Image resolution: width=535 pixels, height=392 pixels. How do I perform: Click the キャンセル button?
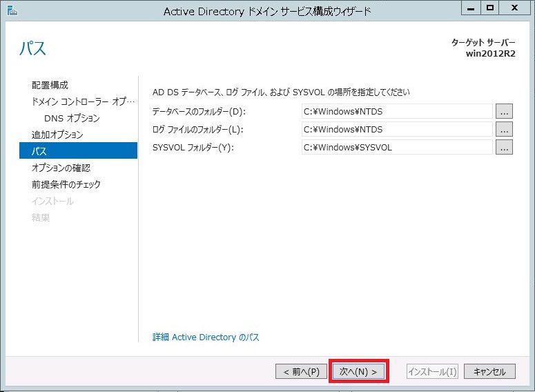(x=489, y=371)
